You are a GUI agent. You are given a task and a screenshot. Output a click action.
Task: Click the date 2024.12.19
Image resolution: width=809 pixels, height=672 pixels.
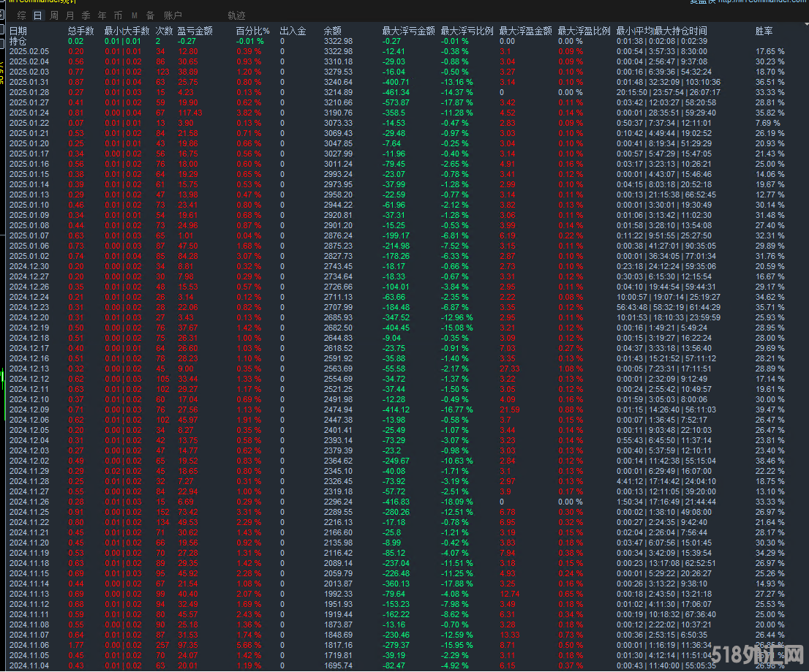pyautogui.click(x=29, y=328)
